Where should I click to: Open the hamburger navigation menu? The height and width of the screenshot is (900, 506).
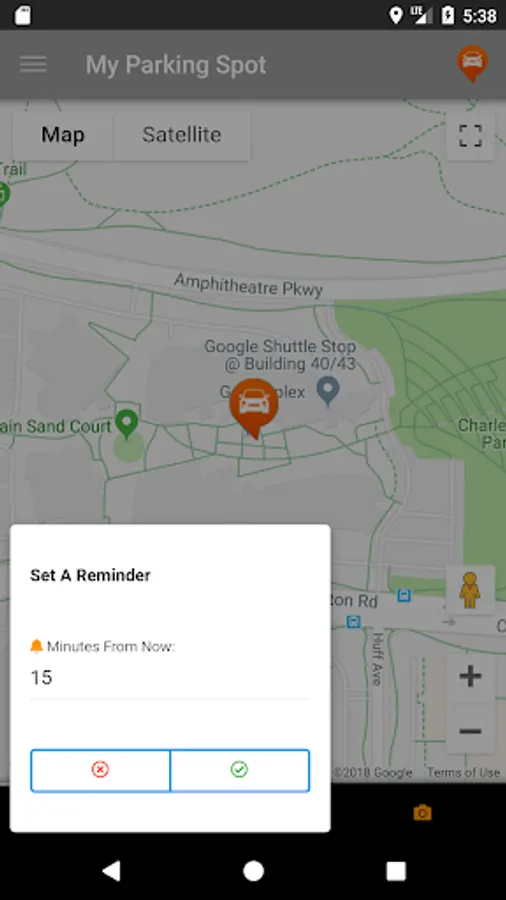click(33, 64)
